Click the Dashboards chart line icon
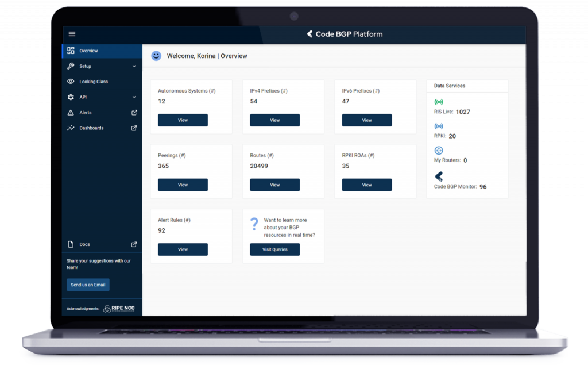The width and height of the screenshot is (588, 365). point(71,128)
